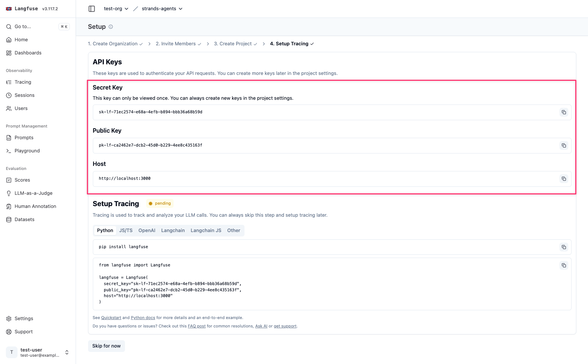Copy the Host URL
Viewport: 588px width, 364px height.
564,179
